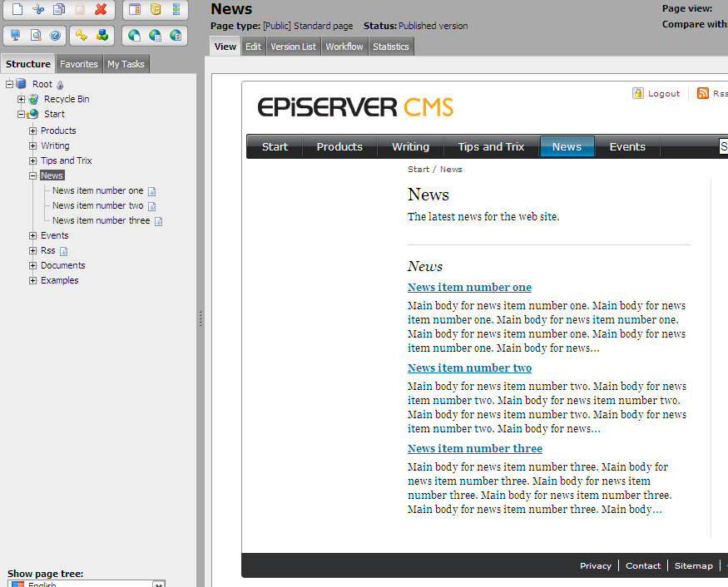Click the Copy page icon
This screenshot has height=587, width=728.
pos(59,10)
